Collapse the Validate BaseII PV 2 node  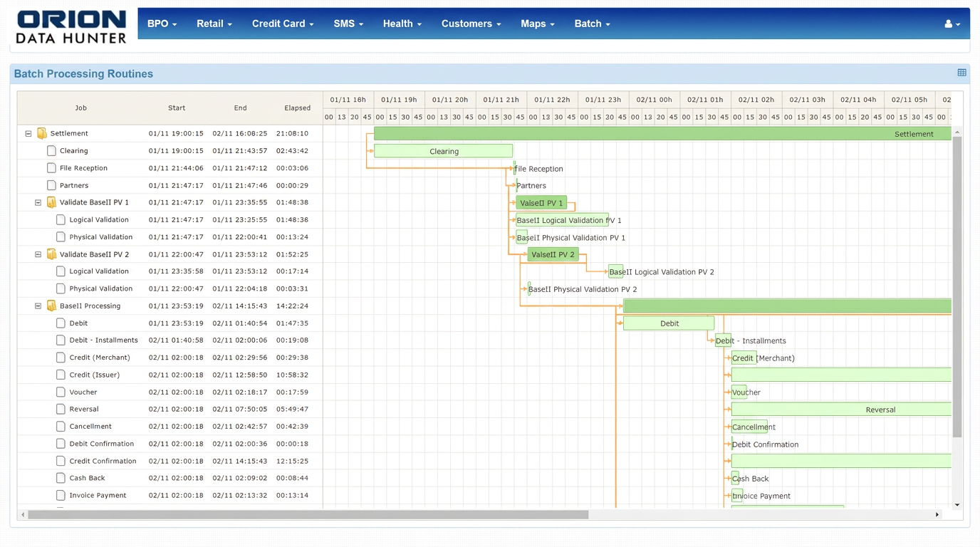coord(38,254)
